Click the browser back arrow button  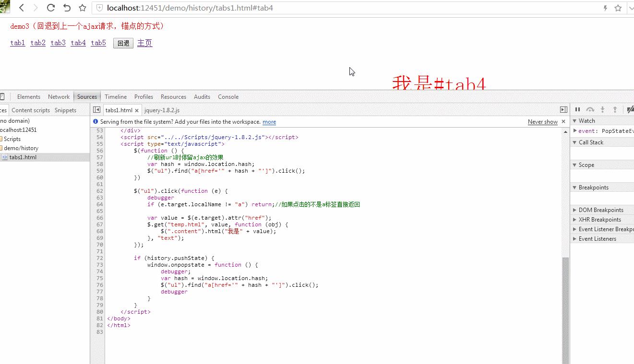[x=22, y=8]
